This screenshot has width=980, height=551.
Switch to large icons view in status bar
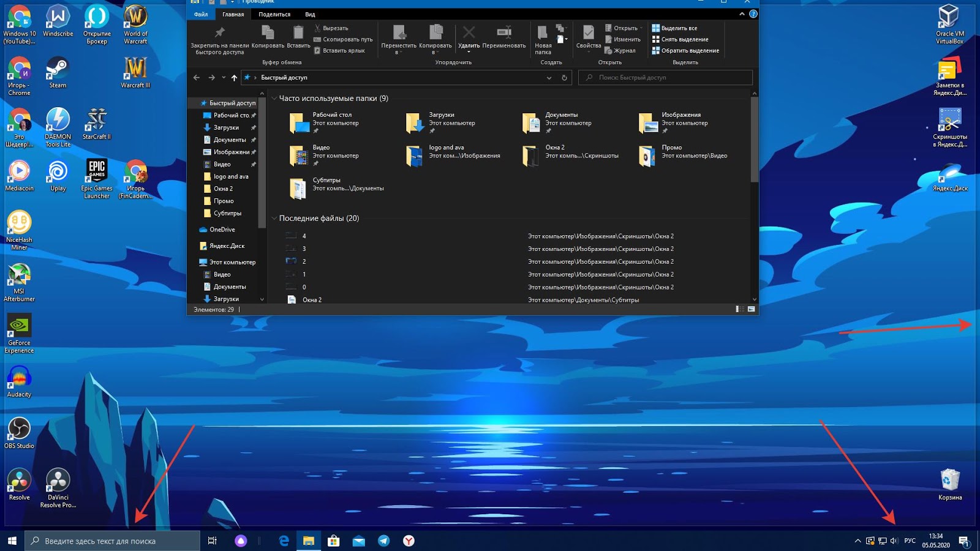[751, 309]
